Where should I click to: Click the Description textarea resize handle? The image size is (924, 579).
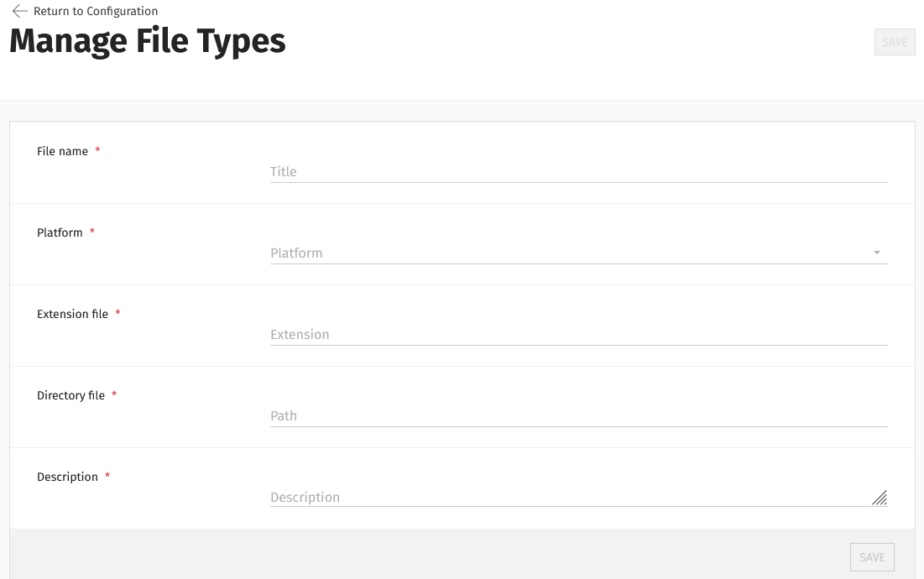[880, 498]
